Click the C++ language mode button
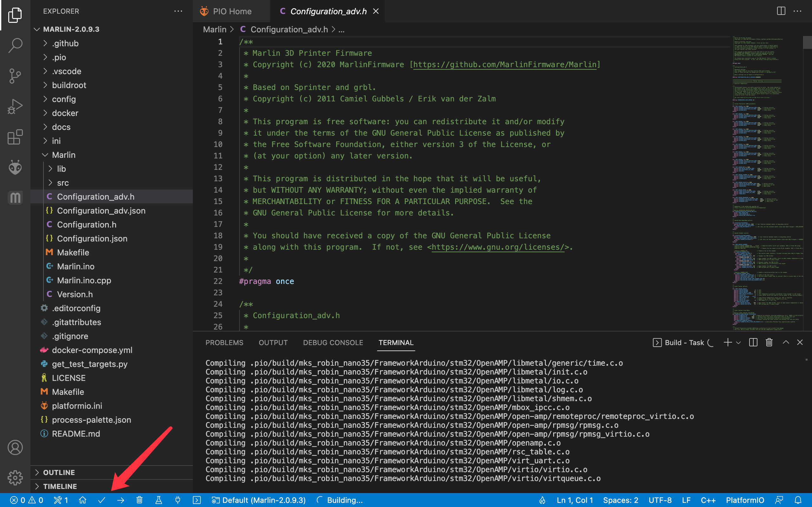Viewport: 812px width, 507px height. [708, 500]
